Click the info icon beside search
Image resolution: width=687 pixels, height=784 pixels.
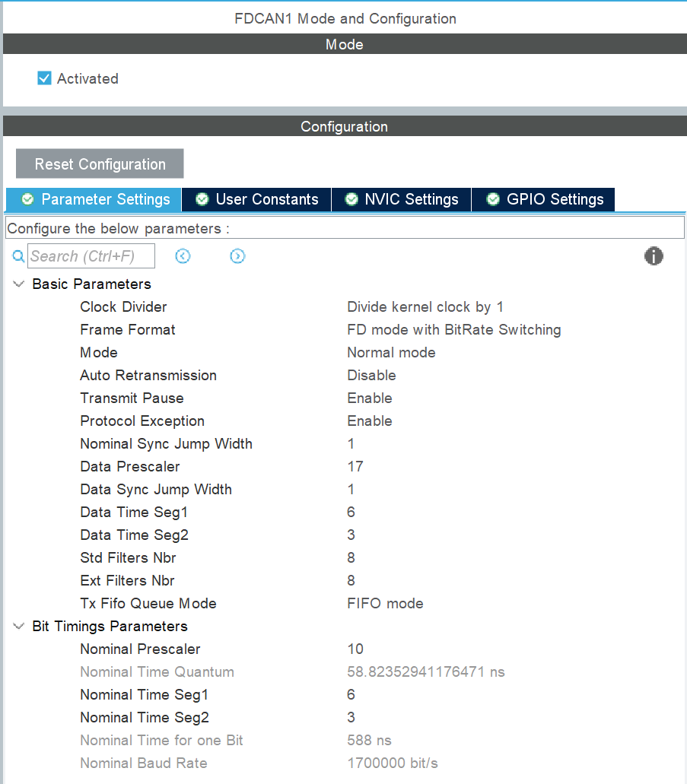[x=653, y=256]
